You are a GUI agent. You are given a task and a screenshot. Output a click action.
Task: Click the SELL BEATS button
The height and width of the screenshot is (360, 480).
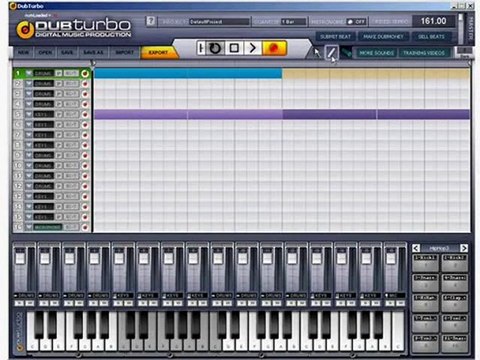pos(431,37)
